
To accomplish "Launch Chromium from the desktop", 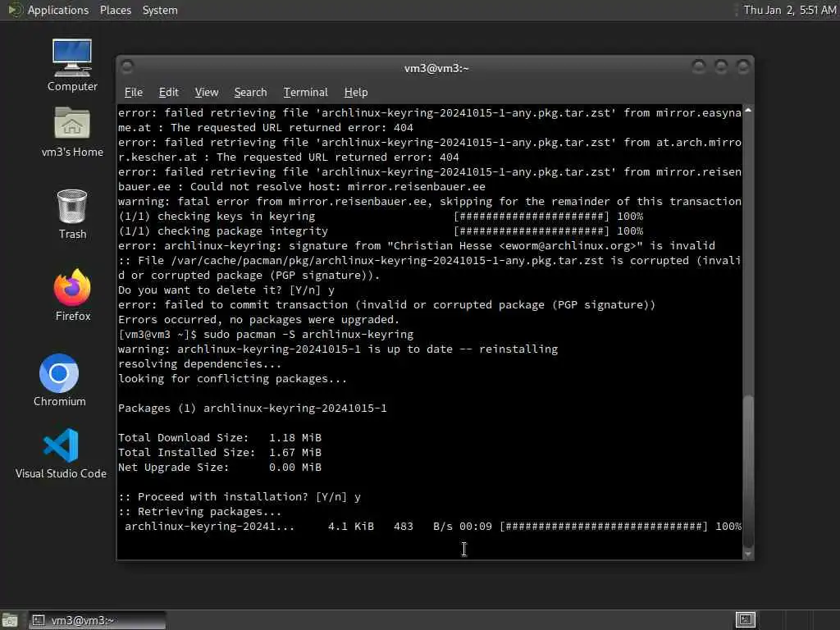I will tap(59, 381).
